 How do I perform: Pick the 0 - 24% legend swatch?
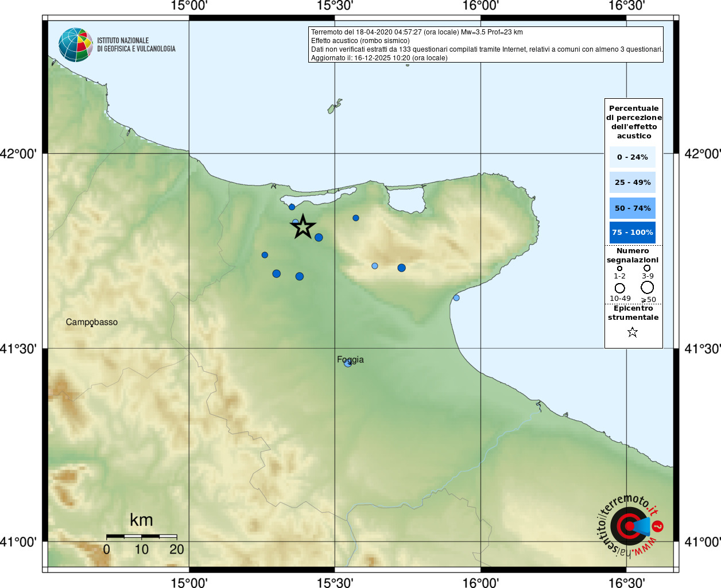[632, 157]
